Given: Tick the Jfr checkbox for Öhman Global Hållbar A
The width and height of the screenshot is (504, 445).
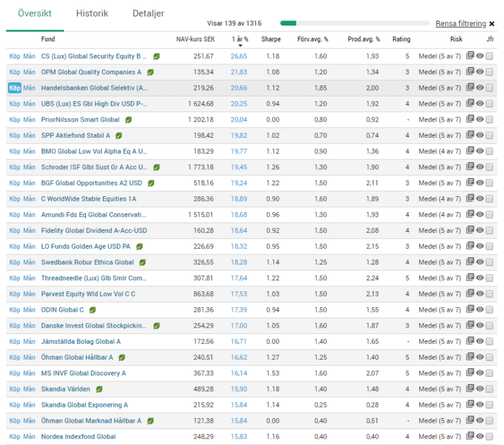Looking at the screenshot, I should click(490, 357).
